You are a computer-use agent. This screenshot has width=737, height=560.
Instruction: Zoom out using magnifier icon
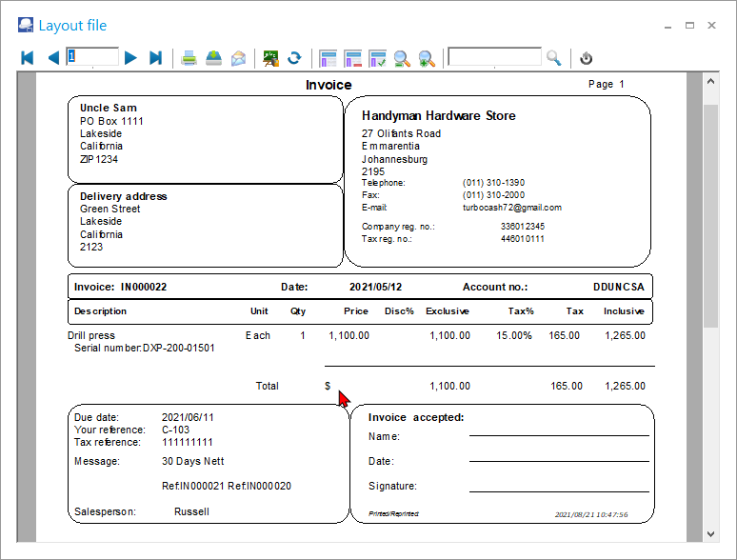[x=402, y=58]
